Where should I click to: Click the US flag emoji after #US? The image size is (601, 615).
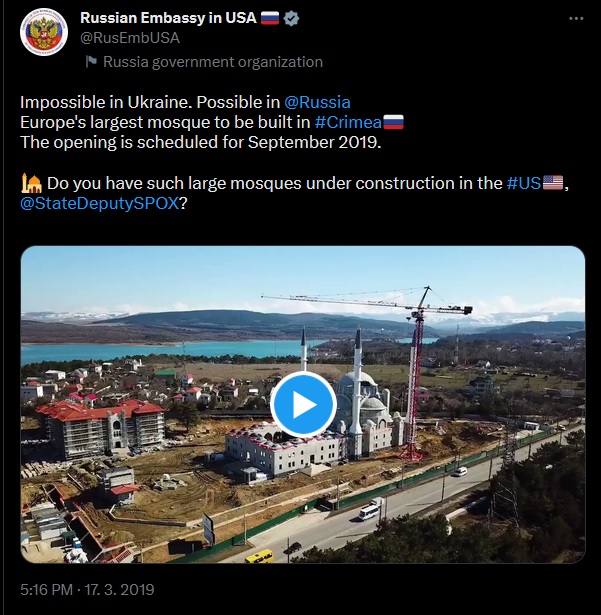[553, 183]
